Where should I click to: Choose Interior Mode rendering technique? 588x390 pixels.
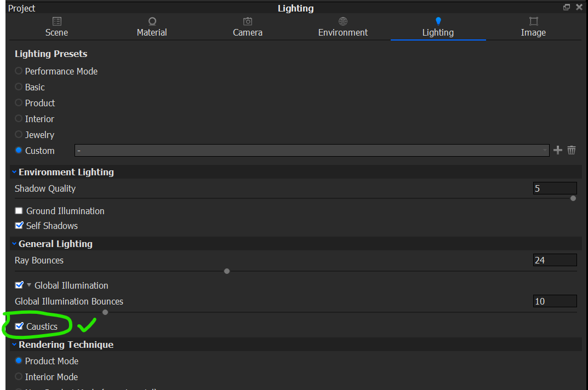[x=19, y=377]
